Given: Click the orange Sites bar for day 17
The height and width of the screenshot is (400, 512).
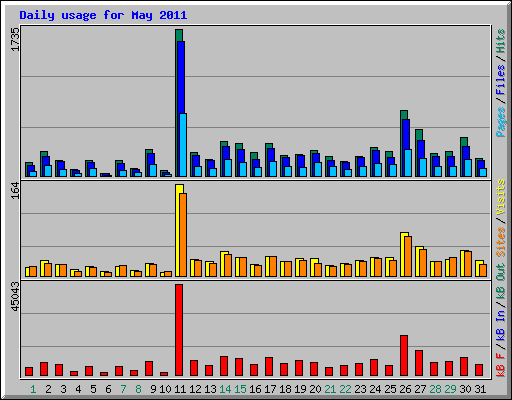Looking at the screenshot, I should tap(273, 266).
